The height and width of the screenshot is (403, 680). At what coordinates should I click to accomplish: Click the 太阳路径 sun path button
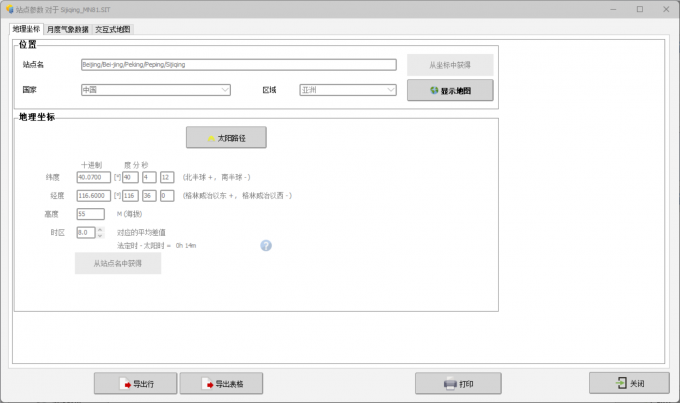[226, 137]
